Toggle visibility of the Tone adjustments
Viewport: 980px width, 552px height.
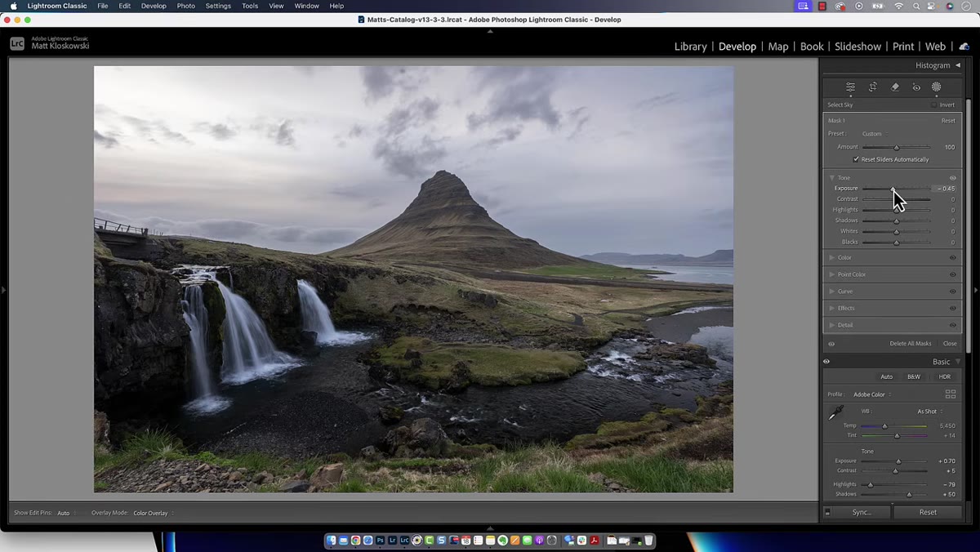tap(952, 178)
